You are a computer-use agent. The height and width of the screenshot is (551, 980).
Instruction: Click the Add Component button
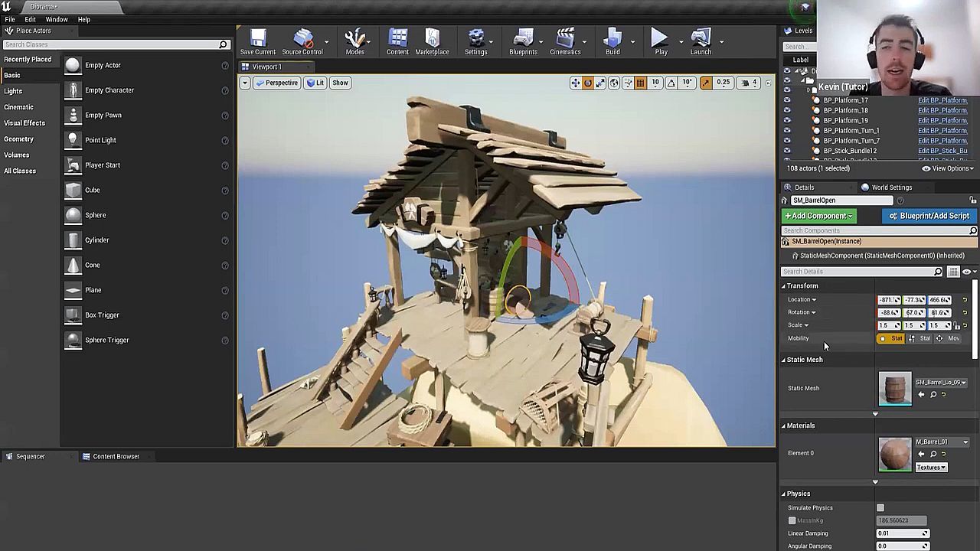point(818,216)
